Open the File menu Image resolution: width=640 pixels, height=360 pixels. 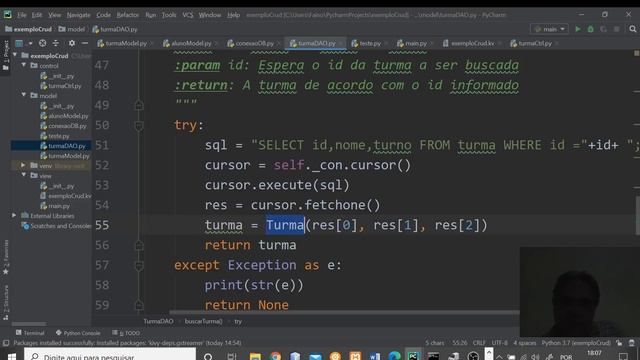coord(22,15)
